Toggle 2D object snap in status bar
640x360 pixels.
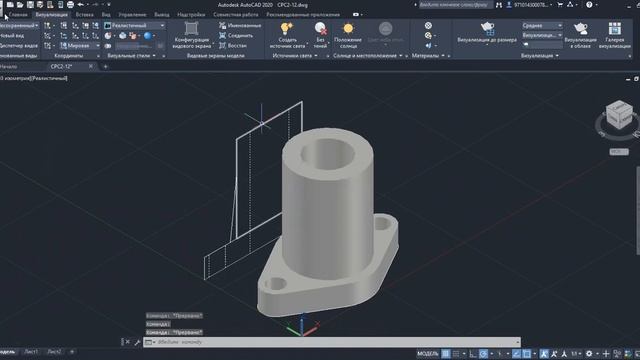point(527,353)
